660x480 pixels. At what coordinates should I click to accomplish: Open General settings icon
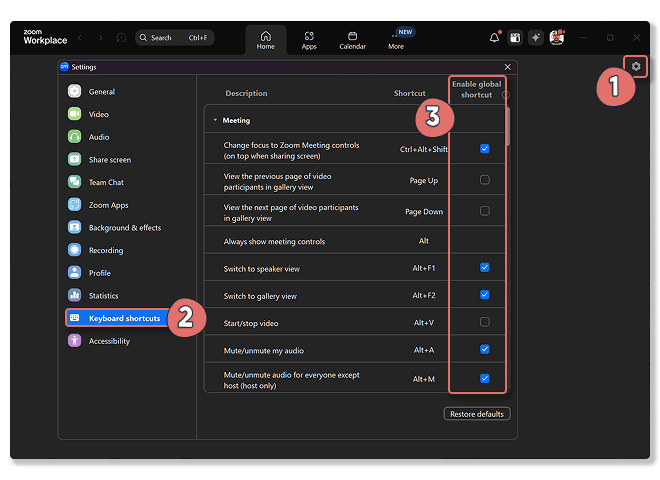click(75, 91)
